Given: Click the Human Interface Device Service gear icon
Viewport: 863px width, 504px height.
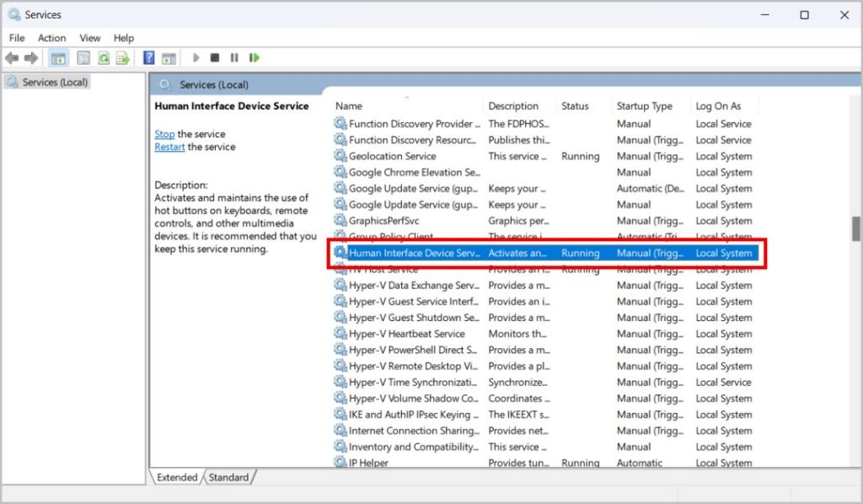Looking at the screenshot, I should [340, 253].
